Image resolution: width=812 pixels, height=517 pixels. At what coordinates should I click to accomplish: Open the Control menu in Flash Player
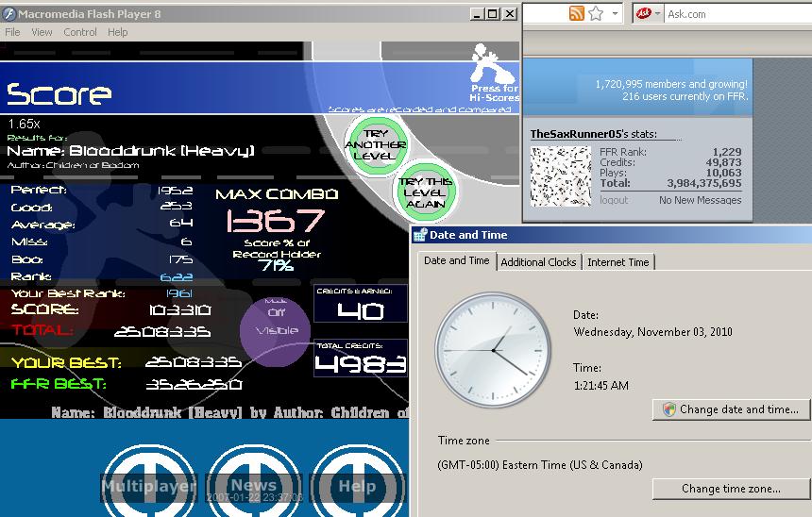(79, 32)
